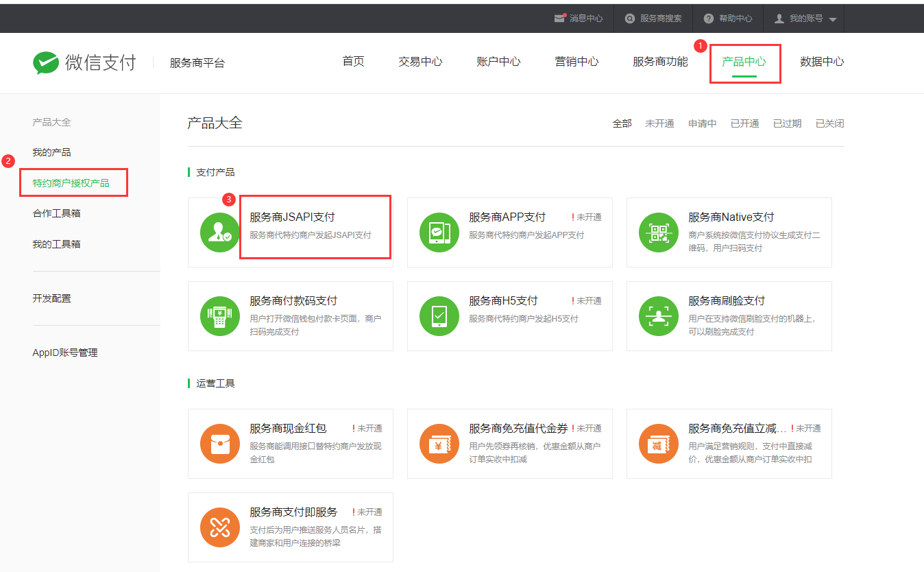Click 帮助中心 text in top bar
This screenshot has width=924, height=572.
(735, 19)
